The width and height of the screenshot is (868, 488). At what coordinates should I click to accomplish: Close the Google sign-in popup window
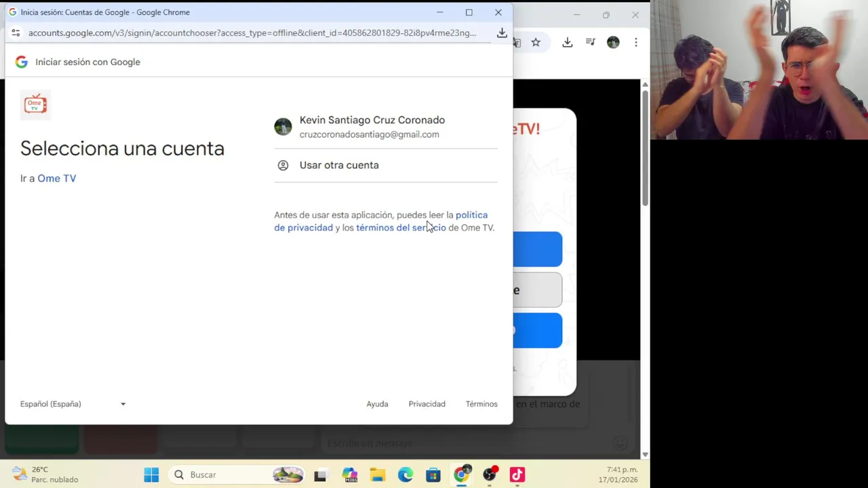(x=498, y=12)
